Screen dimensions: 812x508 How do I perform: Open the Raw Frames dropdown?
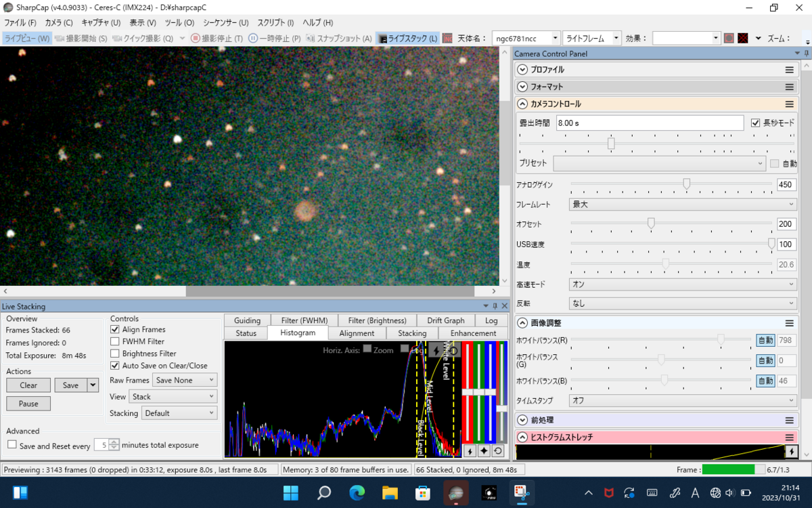click(x=184, y=381)
